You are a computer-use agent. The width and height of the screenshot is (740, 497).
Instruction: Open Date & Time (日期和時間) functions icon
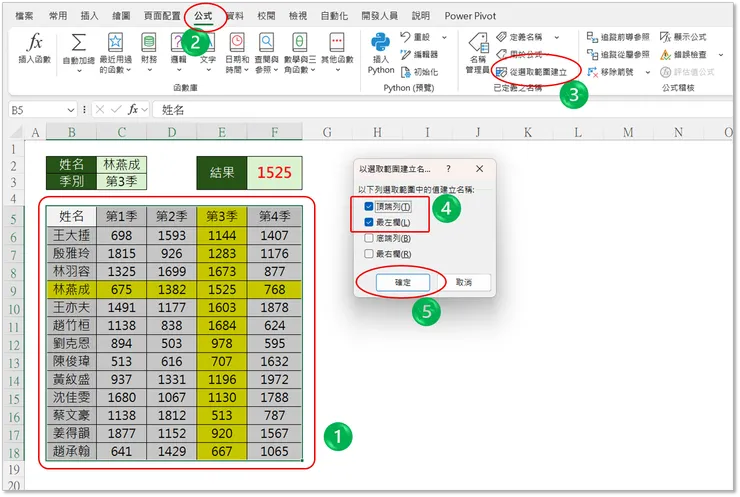point(237,42)
